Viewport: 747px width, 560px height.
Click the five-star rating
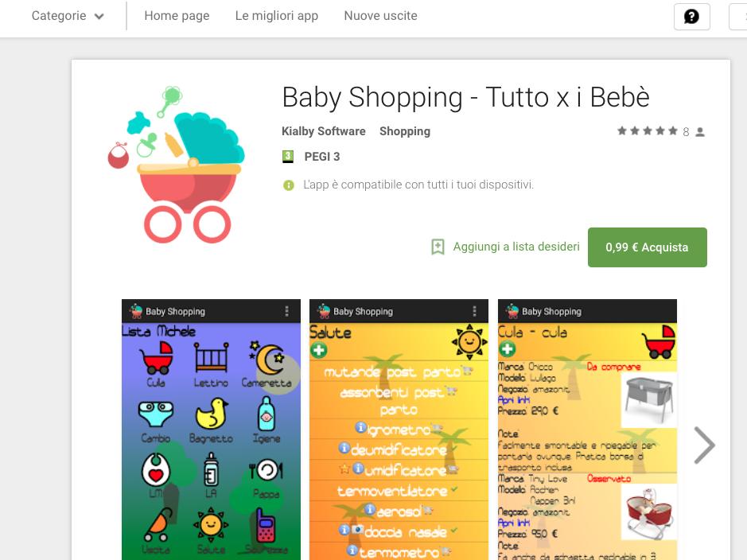(x=647, y=131)
